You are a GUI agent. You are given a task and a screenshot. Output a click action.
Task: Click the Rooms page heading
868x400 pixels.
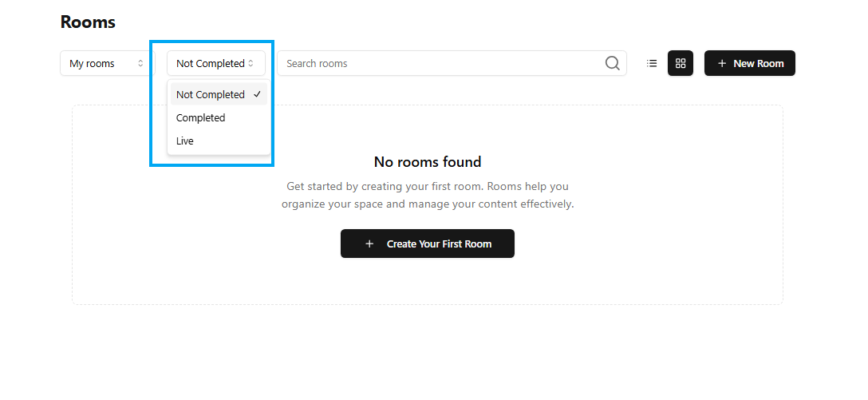click(x=88, y=22)
